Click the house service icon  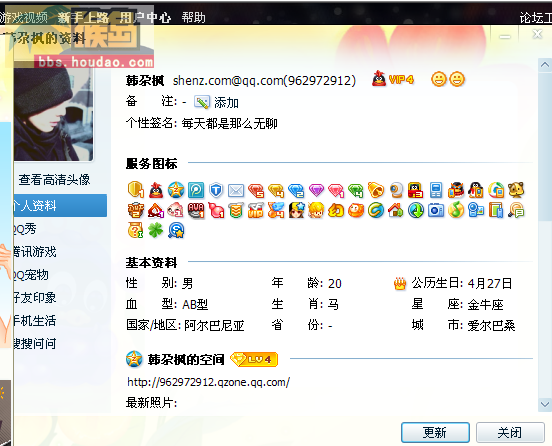[x=396, y=211]
